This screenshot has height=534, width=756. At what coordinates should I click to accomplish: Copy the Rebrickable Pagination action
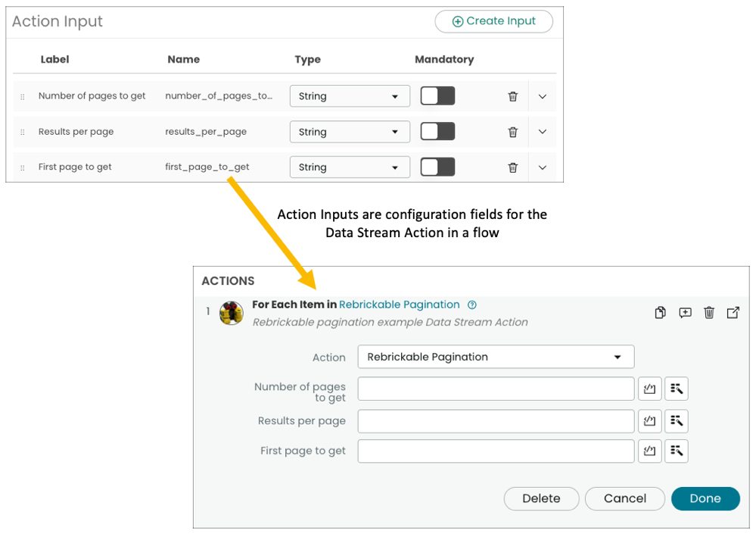(660, 313)
